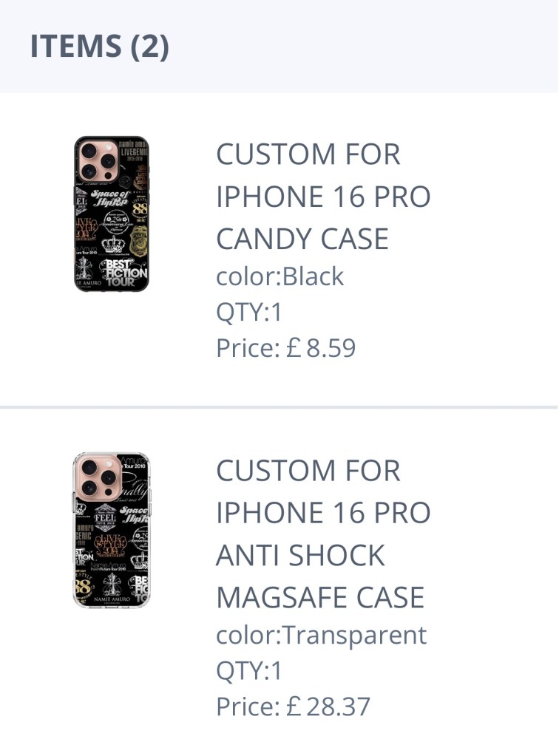Screen dimensions: 559x756
Task: Open the iPhone 16 Pro Candy Case title
Action: [x=323, y=197]
